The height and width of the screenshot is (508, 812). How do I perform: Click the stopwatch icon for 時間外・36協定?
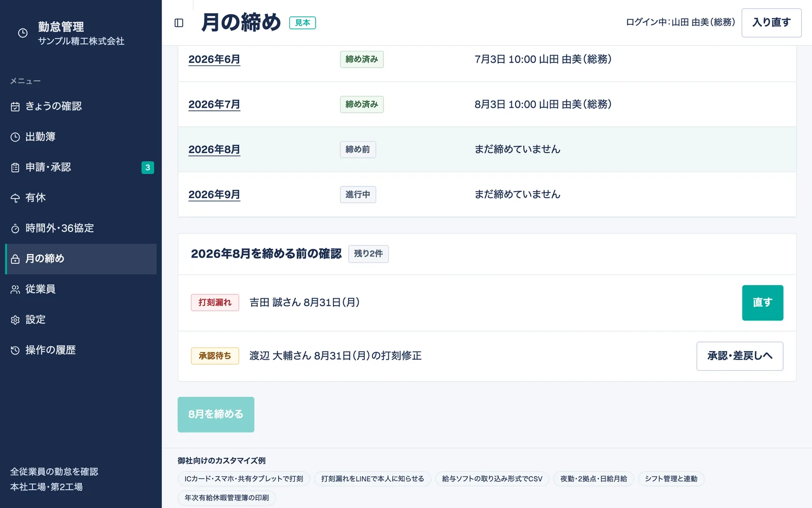[x=15, y=229]
